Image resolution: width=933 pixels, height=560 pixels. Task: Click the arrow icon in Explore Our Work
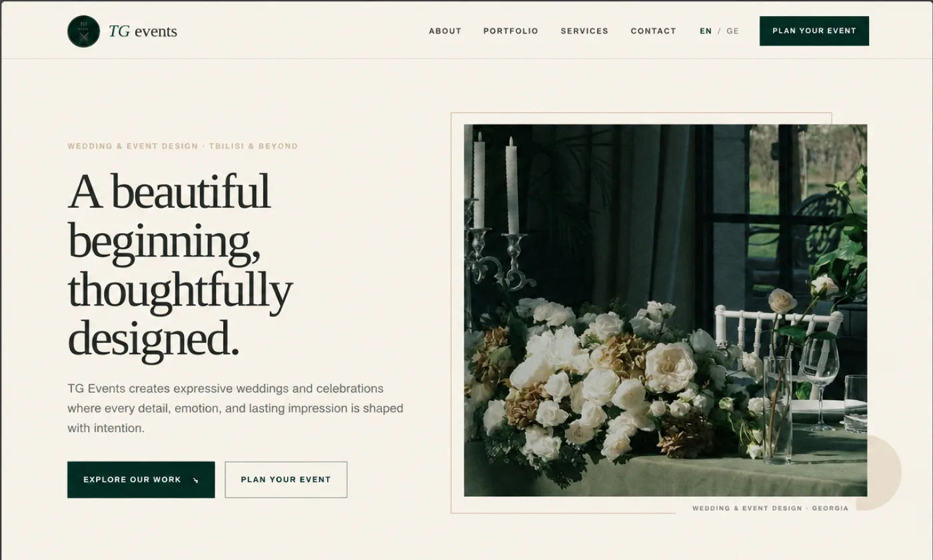(195, 480)
